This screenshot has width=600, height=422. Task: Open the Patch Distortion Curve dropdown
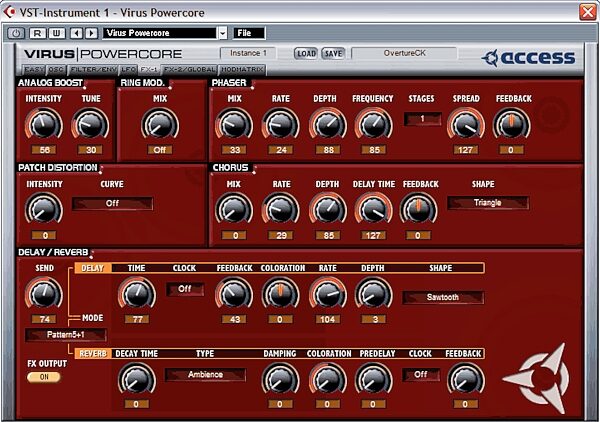pos(112,204)
